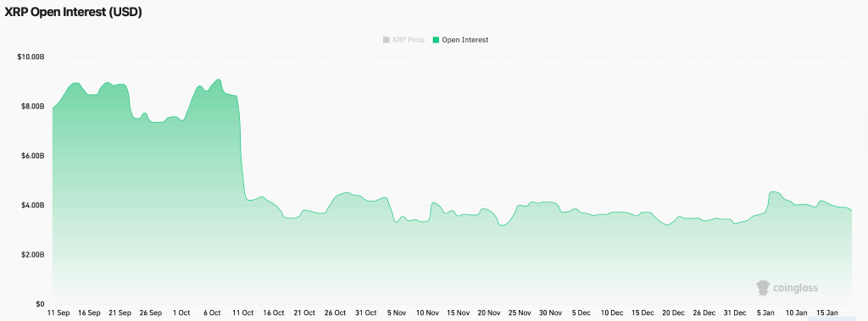Toggle the Open Interest legend item
This screenshot has width=868, height=321.
460,40
